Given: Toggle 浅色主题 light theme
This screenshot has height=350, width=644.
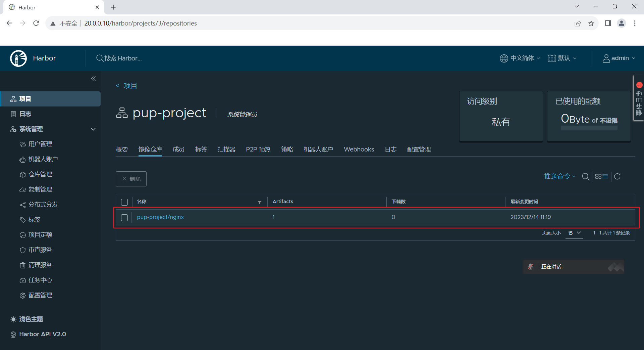Looking at the screenshot, I should click(27, 319).
